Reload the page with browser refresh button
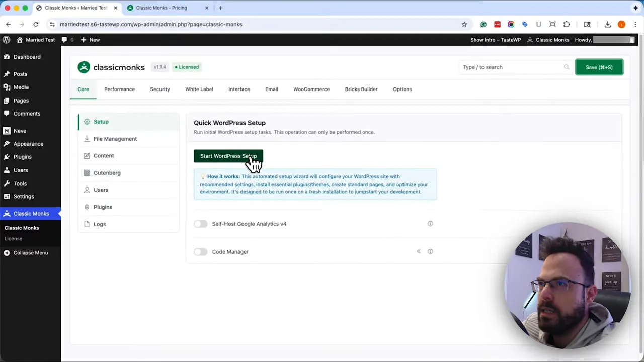This screenshot has width=644, height=362. (x=36, y=24)
